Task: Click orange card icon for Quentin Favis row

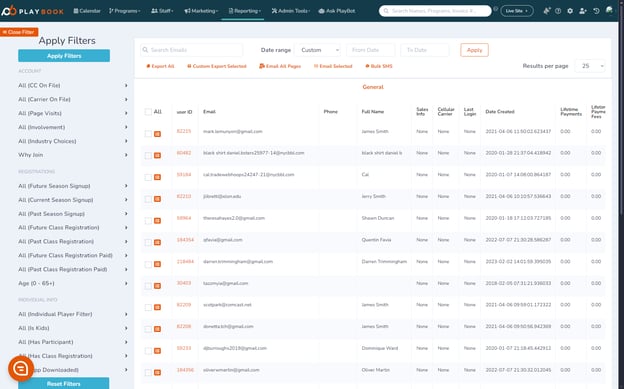Action: (x=157, y=242)
